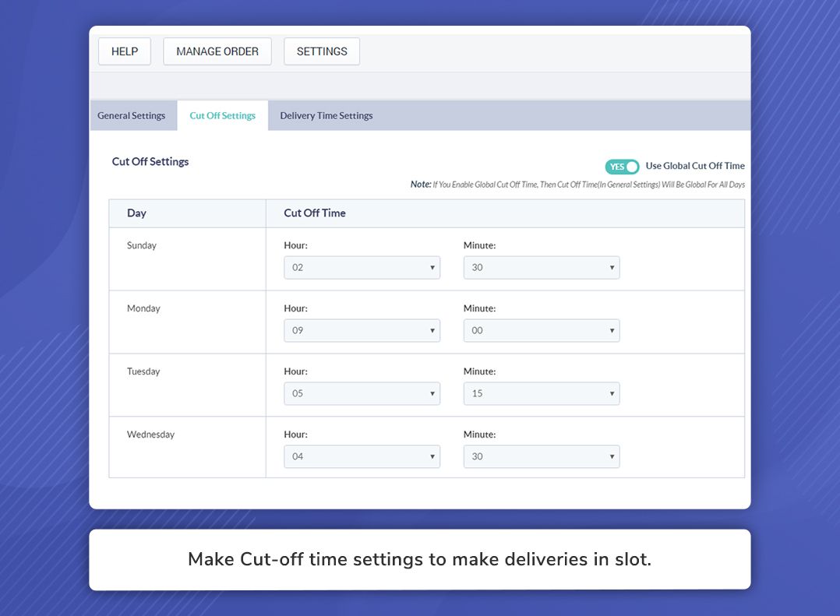Viewport: 840px width, 616px height.
Task: Click the Cut Off Settings heading
Action: (150, 161)
